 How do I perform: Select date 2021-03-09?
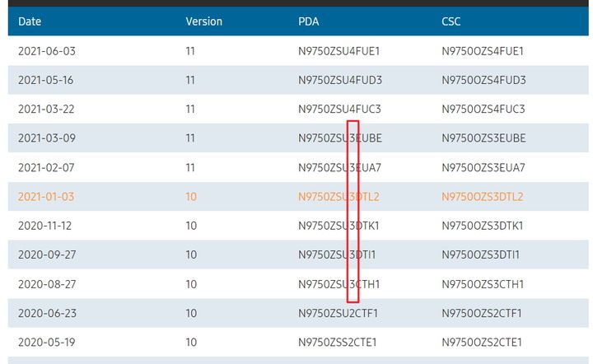tap(47, 138)
